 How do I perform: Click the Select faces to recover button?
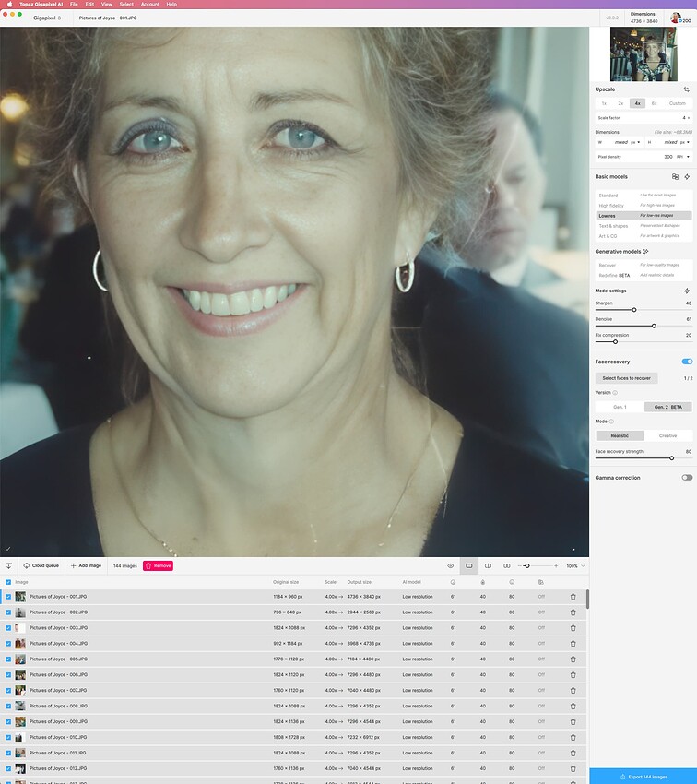(x=626, y=378)
